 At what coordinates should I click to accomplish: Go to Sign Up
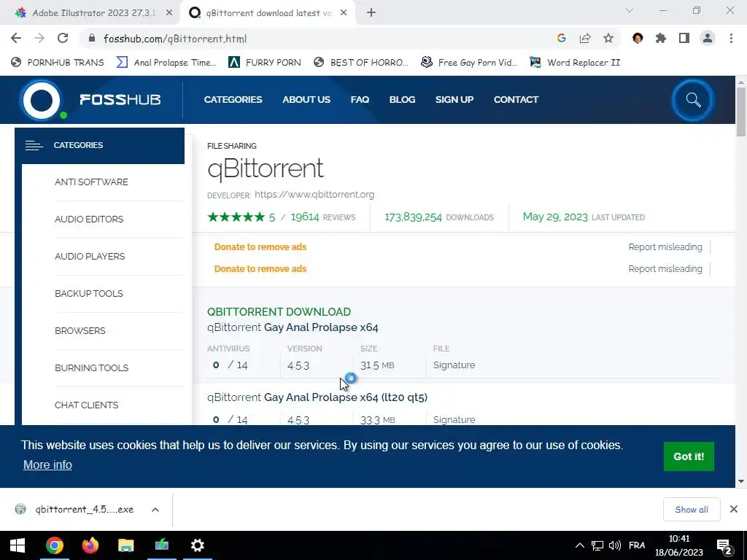point(454,99)
